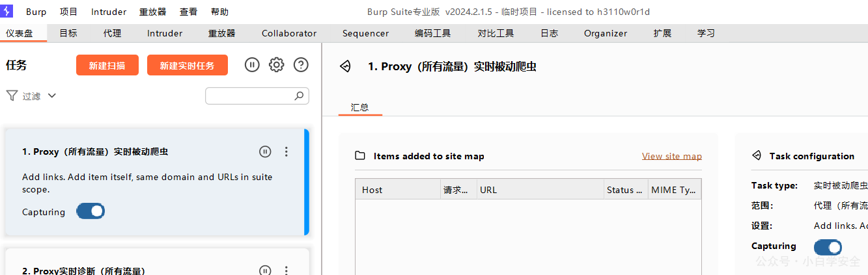Select the 汇总 summary tab

click(360, 107)
